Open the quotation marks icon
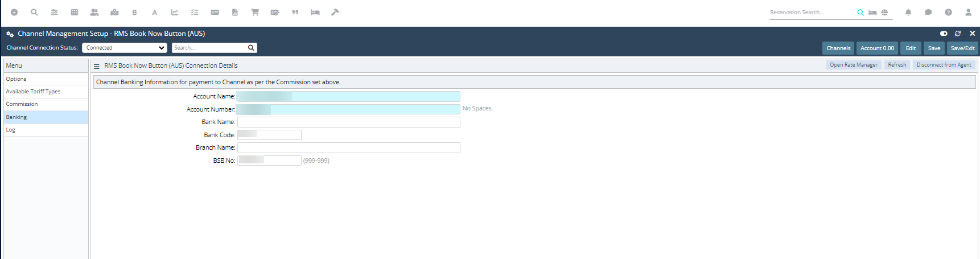The height and width of the screenshot is (259, 980). click(x=295, y=12)
